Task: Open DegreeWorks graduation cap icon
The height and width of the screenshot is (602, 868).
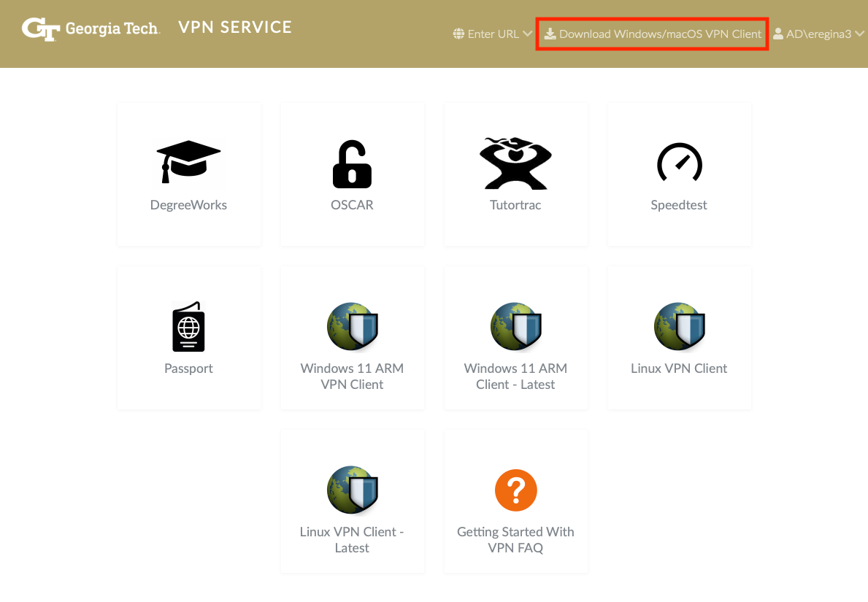Action: (x=188, y=161)
